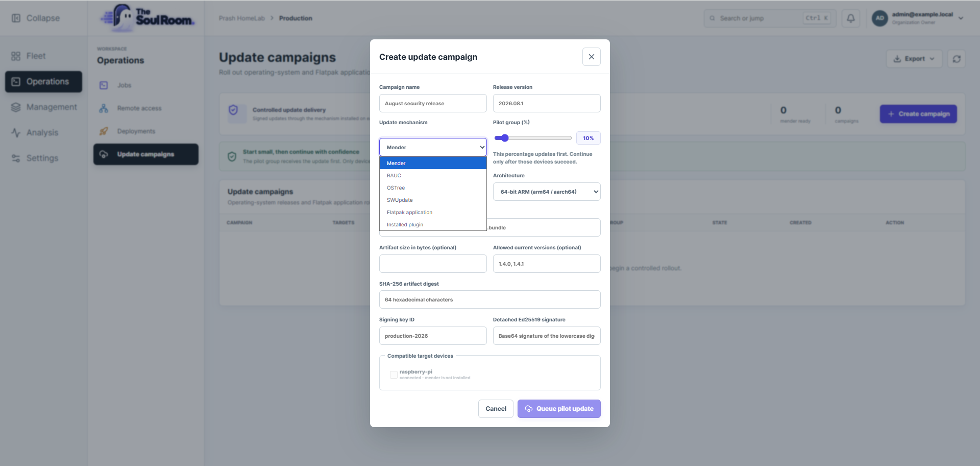Open Management via layers icon

pos(16,107)
